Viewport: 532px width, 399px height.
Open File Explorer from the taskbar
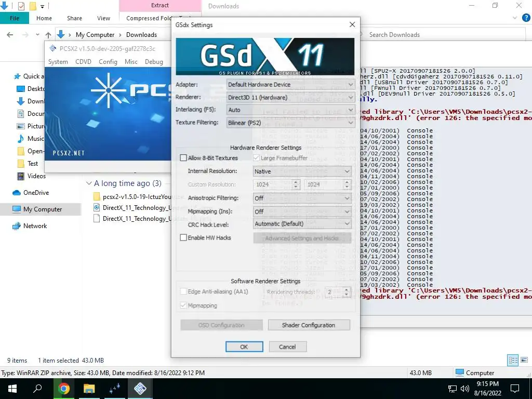pyautogui.click(x=89, y=389)
